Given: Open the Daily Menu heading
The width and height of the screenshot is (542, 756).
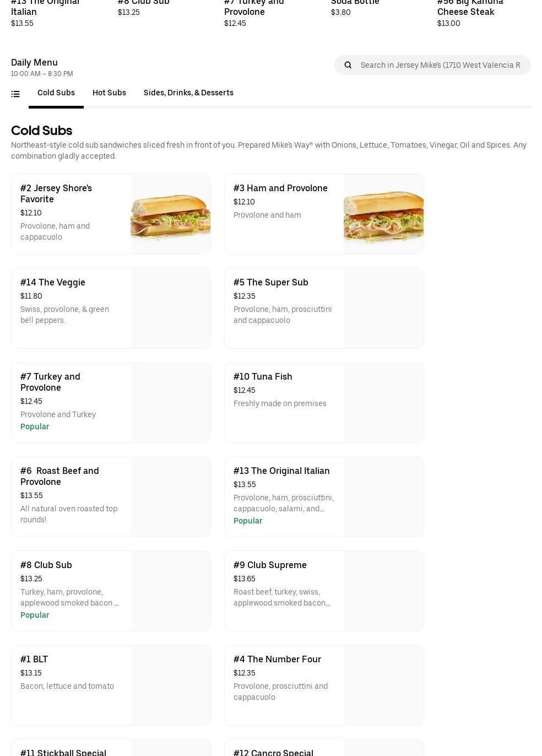Looking at the screenshot, I should tap(34, 62).
